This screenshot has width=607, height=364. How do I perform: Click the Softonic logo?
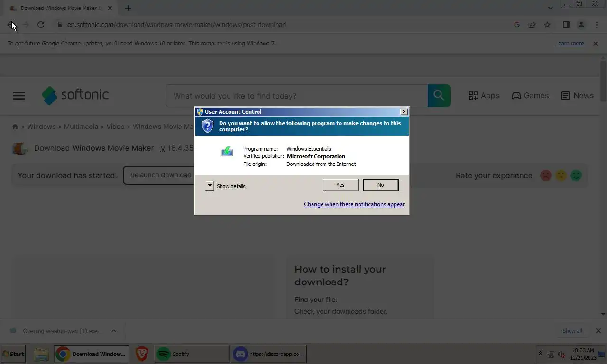tap(75, 95)
